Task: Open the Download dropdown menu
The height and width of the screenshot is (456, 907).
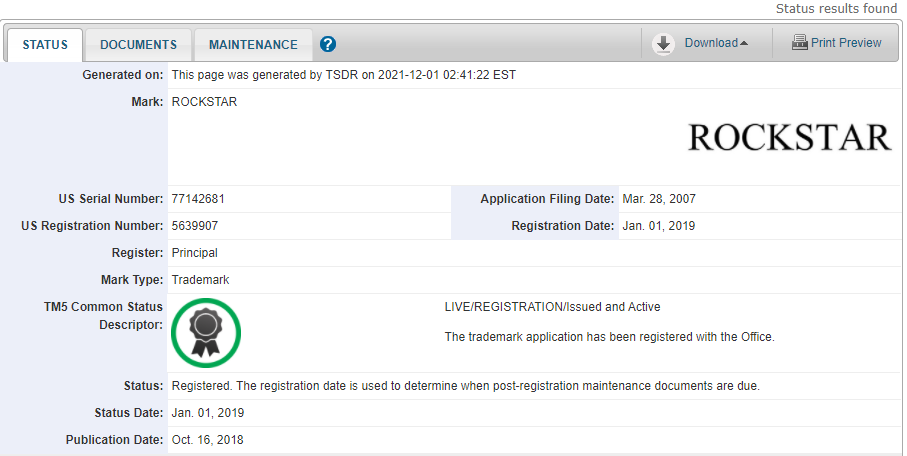Action: 711,43
